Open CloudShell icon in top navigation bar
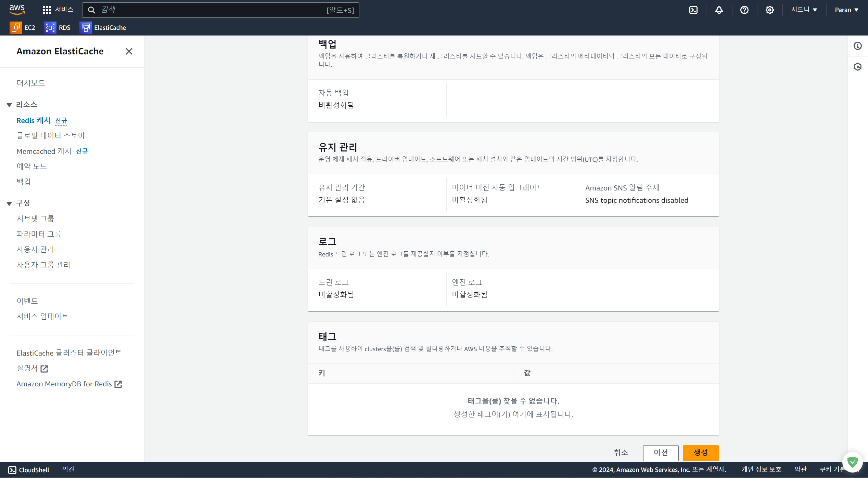 (693, 10)
